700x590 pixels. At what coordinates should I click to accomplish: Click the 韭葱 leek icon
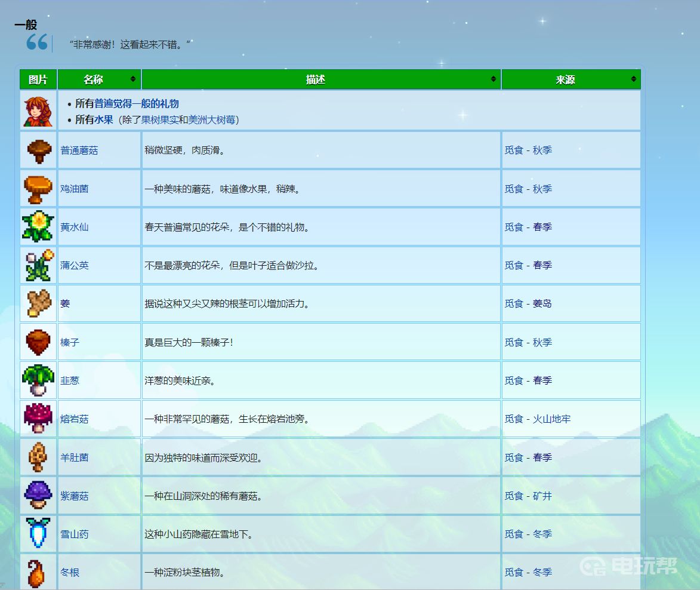pos(38,380)
